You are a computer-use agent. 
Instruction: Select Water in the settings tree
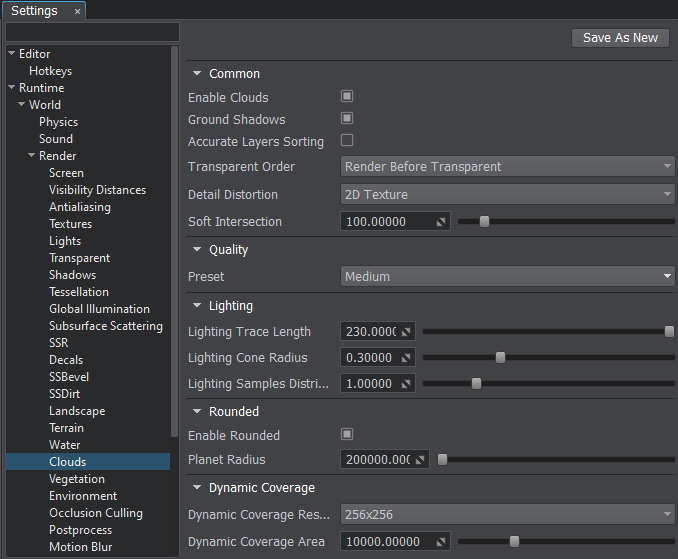[x=65, y=445]
